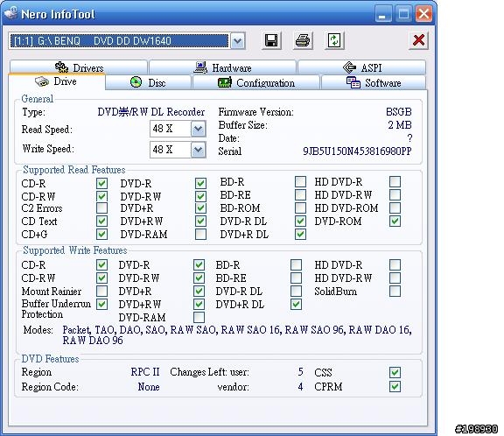The image size is (504, 436).
Task: Switch to the Drivers tab
Action: tap(79, 67)
